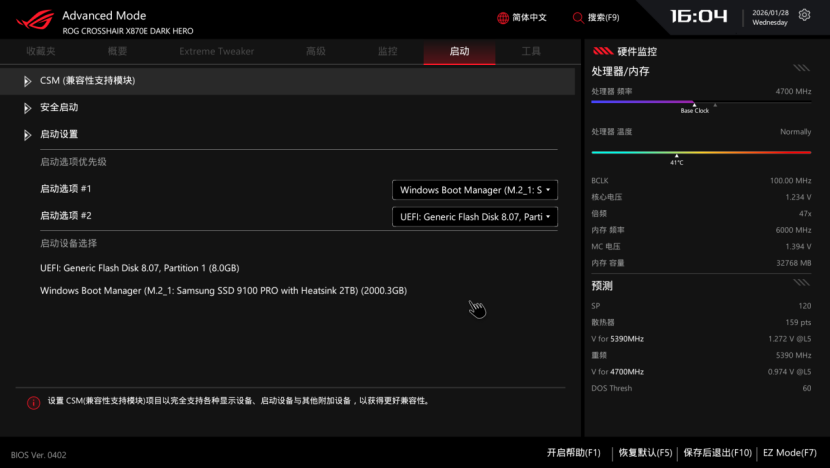Expand the 安全启动 secure boot section
This screenshot has height=468, width=830.
point(58,107)
